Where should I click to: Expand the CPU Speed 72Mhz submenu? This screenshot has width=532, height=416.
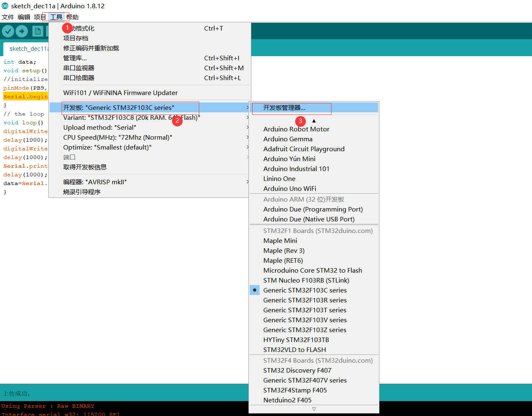click(x=247, y=137)
